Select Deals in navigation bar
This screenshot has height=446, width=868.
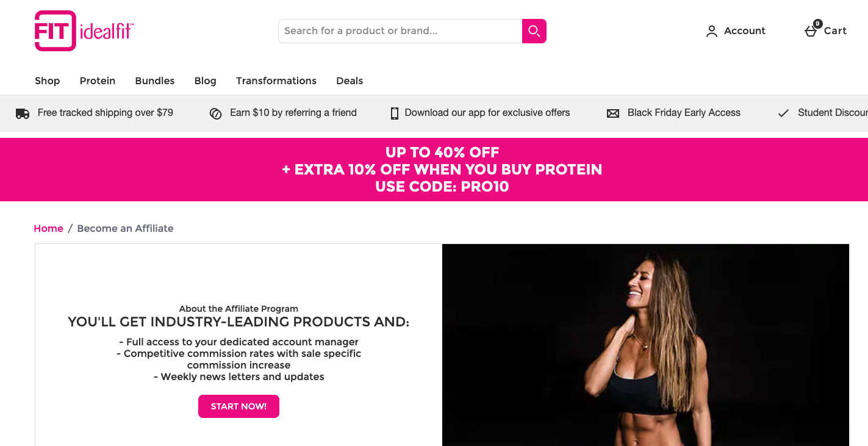[350, 81]
